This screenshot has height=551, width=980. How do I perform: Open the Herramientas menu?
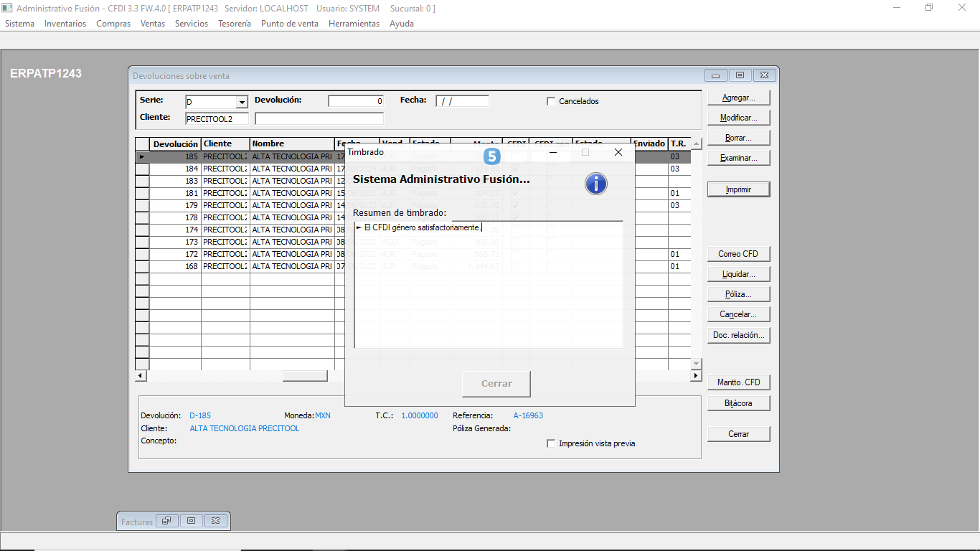[x=354, y=24]
